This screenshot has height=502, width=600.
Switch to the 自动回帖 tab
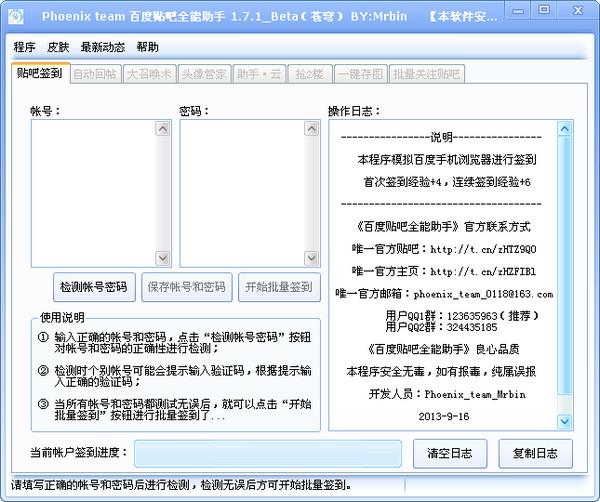pos(95,74)
